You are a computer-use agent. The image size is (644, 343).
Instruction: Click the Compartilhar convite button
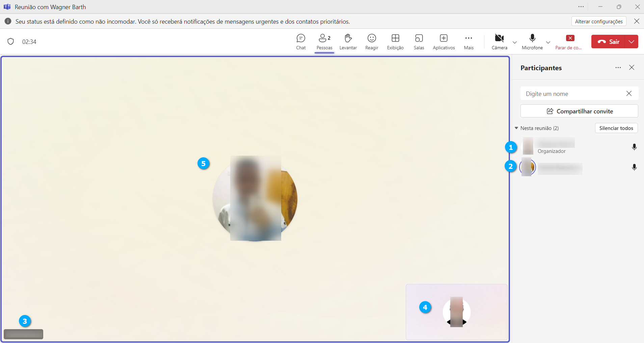[x=579, y=111]
